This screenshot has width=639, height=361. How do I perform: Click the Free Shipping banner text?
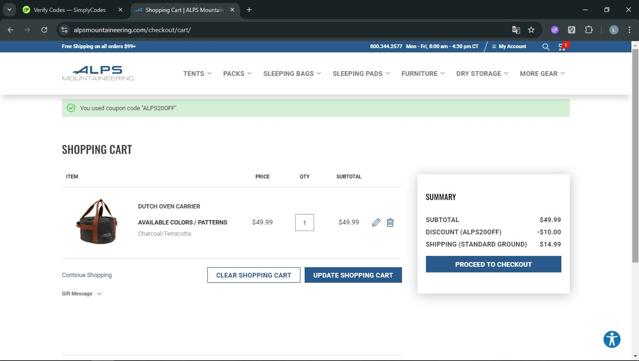pos(99,46)
